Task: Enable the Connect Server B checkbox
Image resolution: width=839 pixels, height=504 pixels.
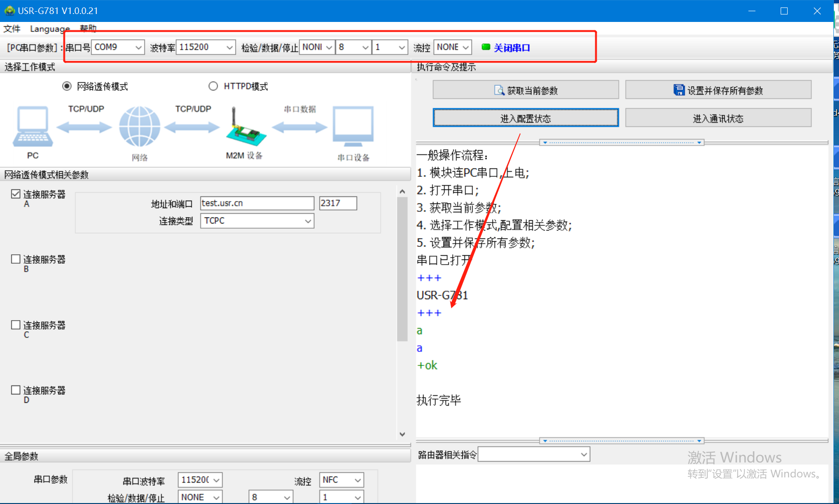Action: (x=16, y=259)
